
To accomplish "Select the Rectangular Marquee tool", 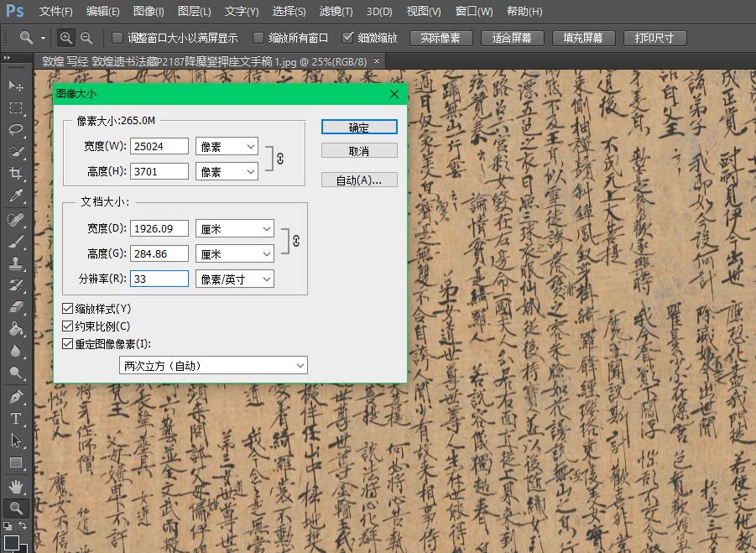I will coord(15,107).
